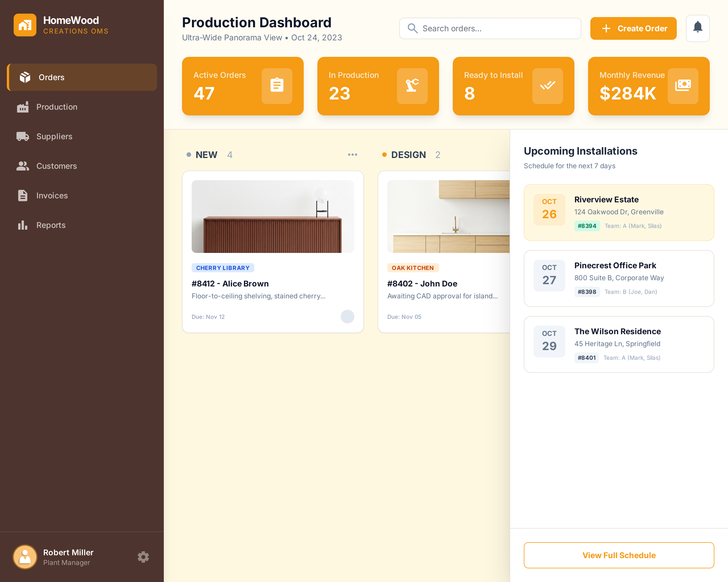
Task: Select the Riverview Estate installation card
Action: [619, 212]
